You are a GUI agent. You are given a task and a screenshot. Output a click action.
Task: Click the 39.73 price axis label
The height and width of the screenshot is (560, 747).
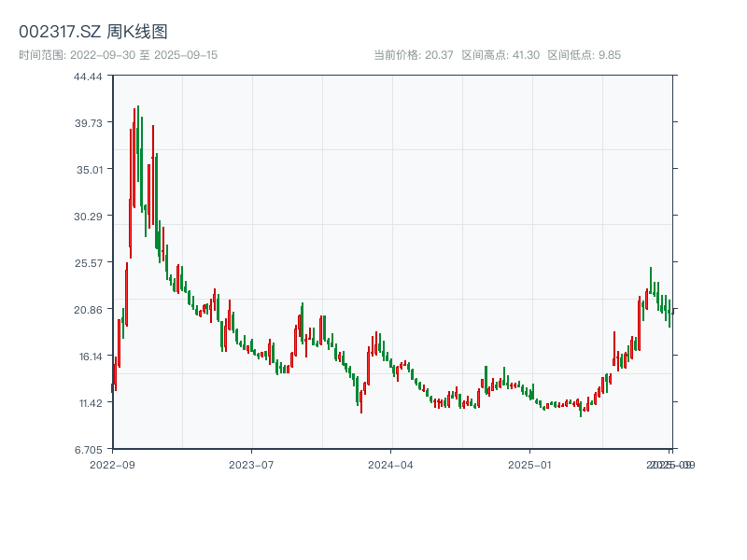click(85, 122)
